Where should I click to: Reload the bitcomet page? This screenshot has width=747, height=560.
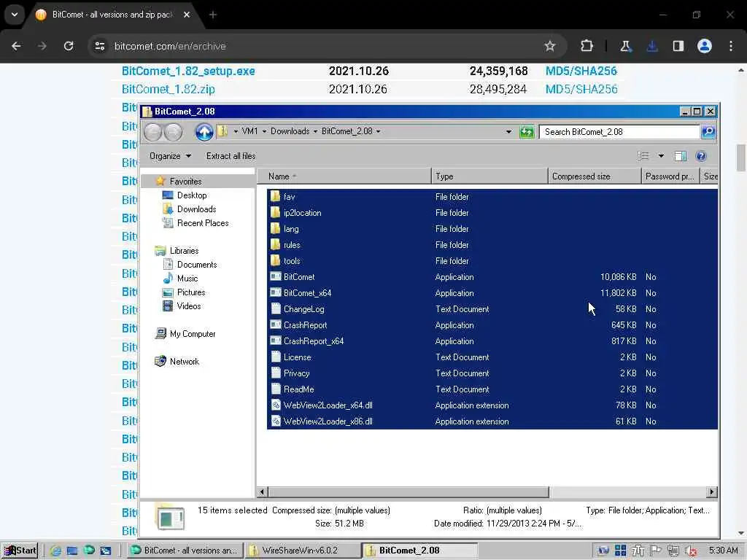coord(69,46)
